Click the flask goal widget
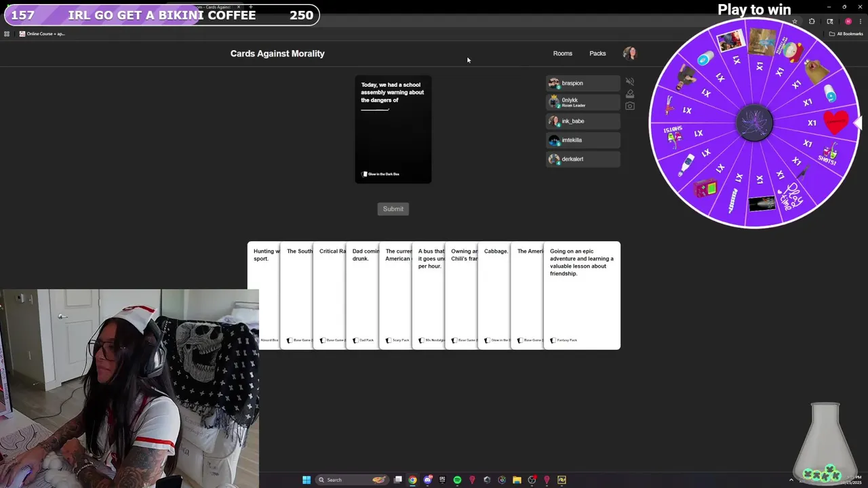Image resolution: width=868 pixels, height=488 pixels. click(825, 443)
